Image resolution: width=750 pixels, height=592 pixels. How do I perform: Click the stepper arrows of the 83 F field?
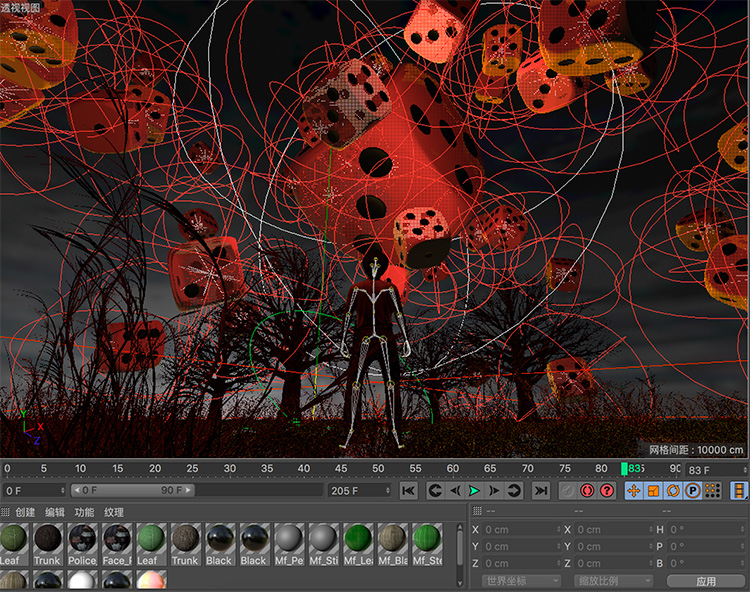pos(745,470)
